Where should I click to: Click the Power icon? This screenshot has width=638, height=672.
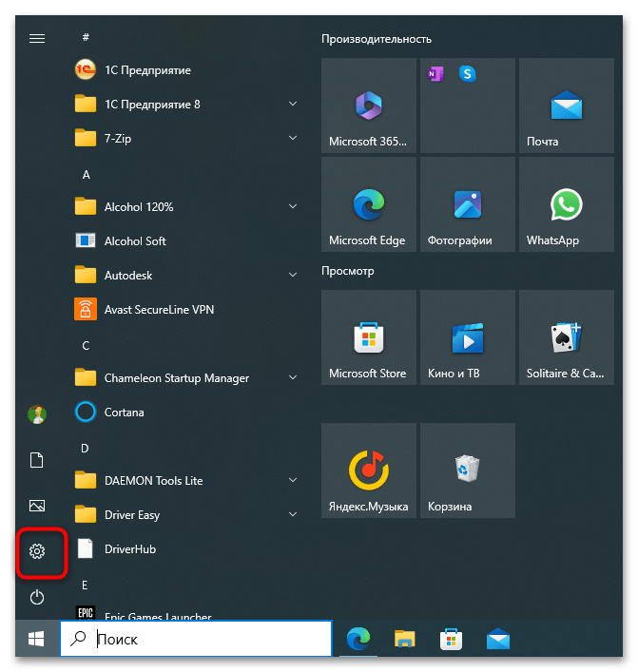tap(37, 597)
